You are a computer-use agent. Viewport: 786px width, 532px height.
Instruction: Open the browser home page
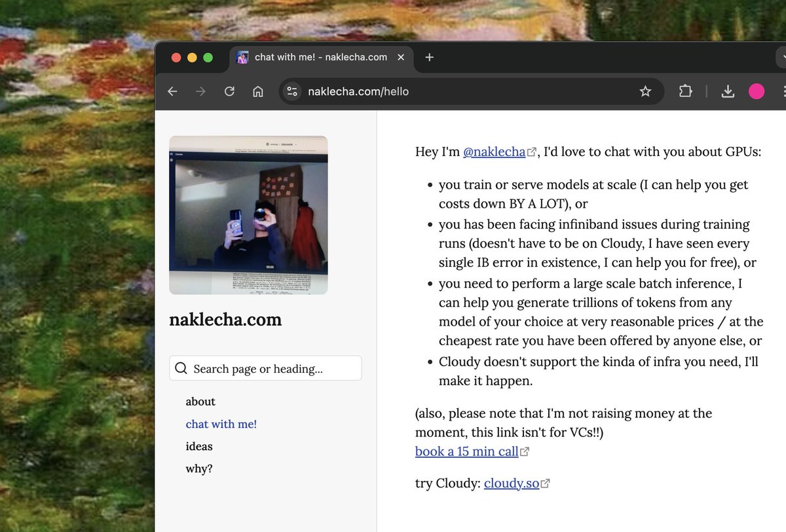258,92
